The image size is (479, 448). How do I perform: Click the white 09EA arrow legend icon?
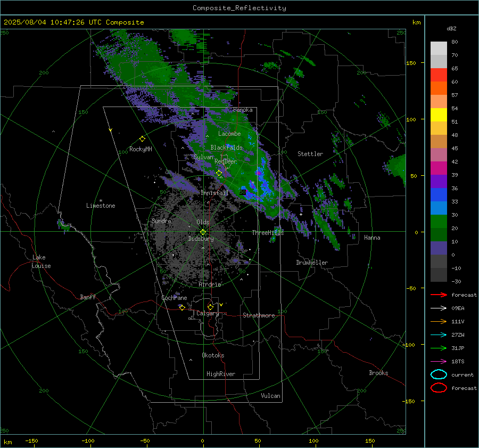[439, 308]
